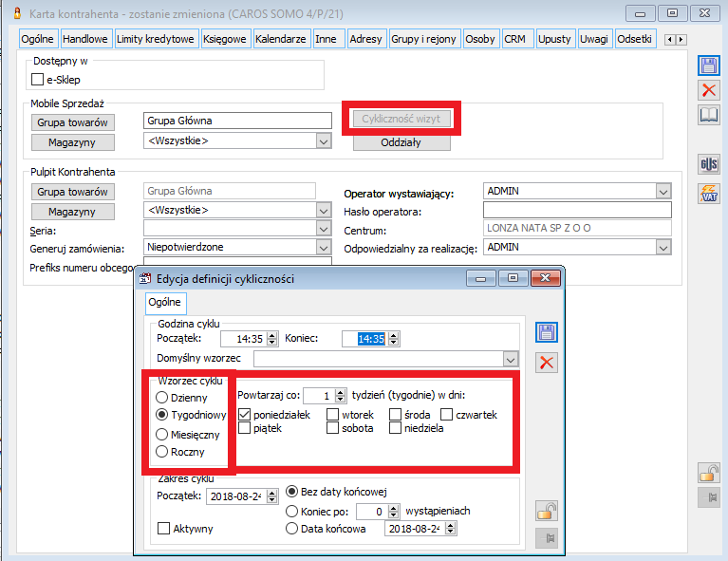The height and width of the screenshot is (561, 728).
Task: Click the Hasło operatora input field
Action: click(576, 211)
